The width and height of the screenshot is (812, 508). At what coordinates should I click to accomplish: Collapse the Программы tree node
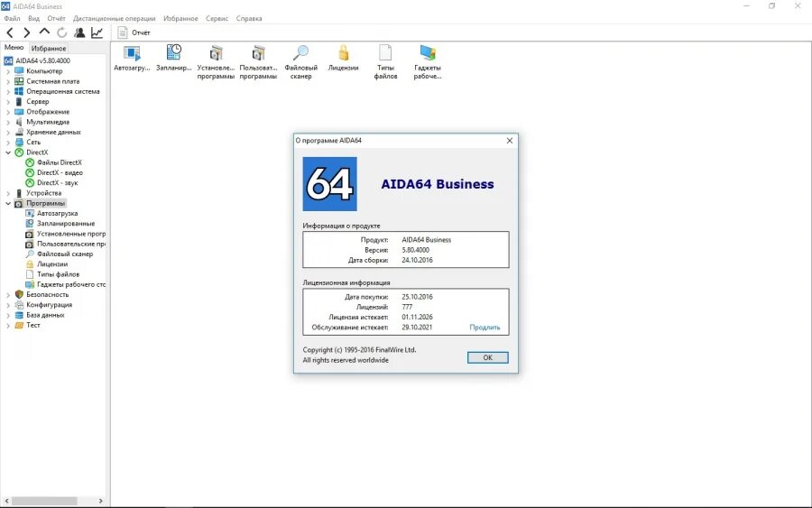click(8, 203)
